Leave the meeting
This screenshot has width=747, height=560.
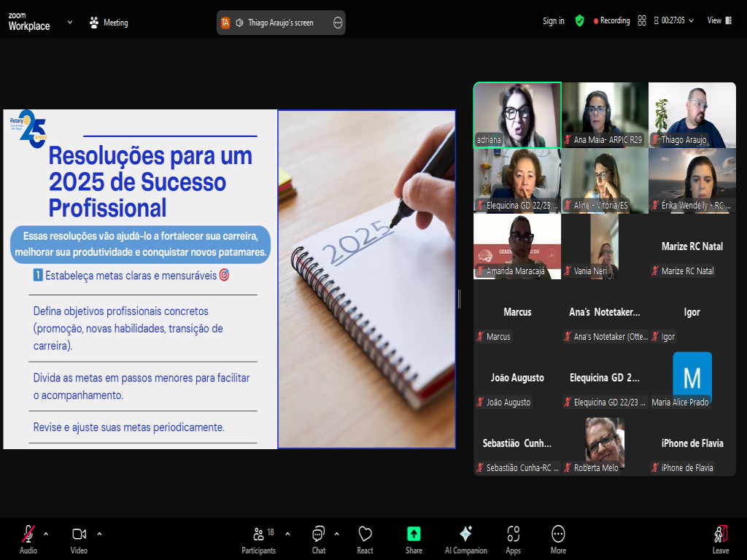[720, 540]
